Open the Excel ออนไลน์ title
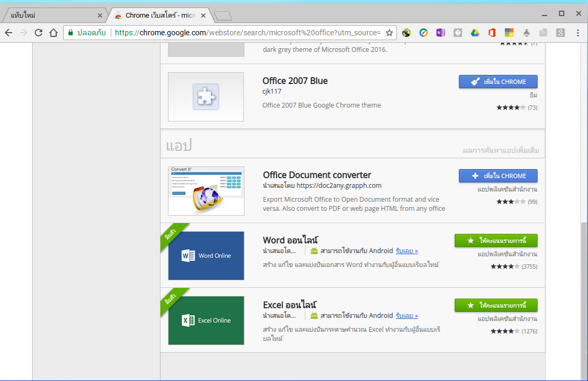 [x=289, y=305]
